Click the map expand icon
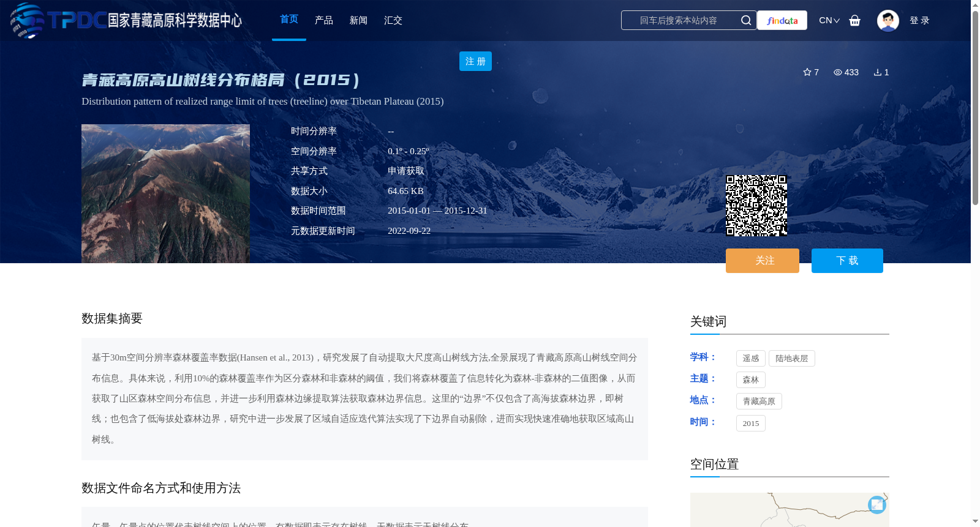 877,504
